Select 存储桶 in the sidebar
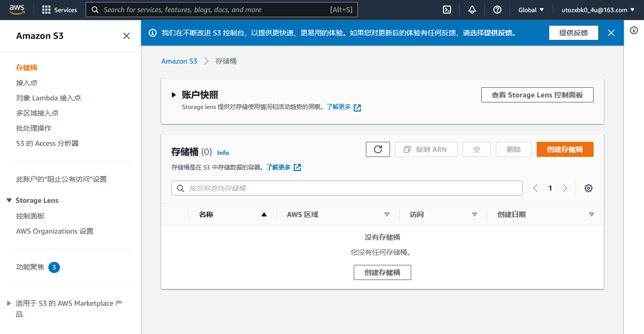Viewport: 644px width, 334px height. tap(27, 68)
